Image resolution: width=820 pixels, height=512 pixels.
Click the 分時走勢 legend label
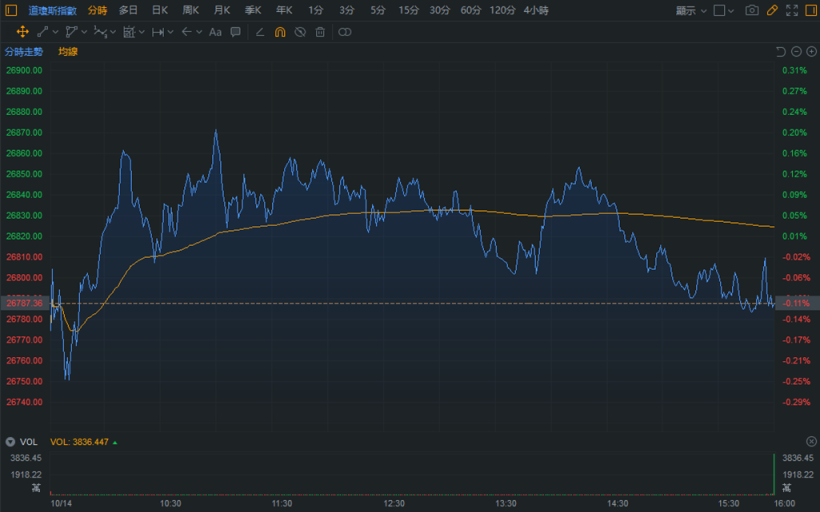24,52
